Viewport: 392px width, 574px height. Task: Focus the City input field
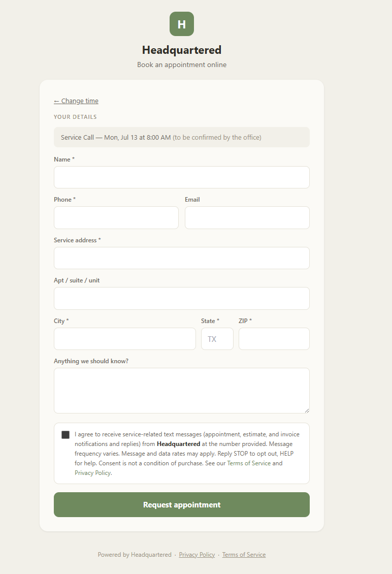coord(125,339)
